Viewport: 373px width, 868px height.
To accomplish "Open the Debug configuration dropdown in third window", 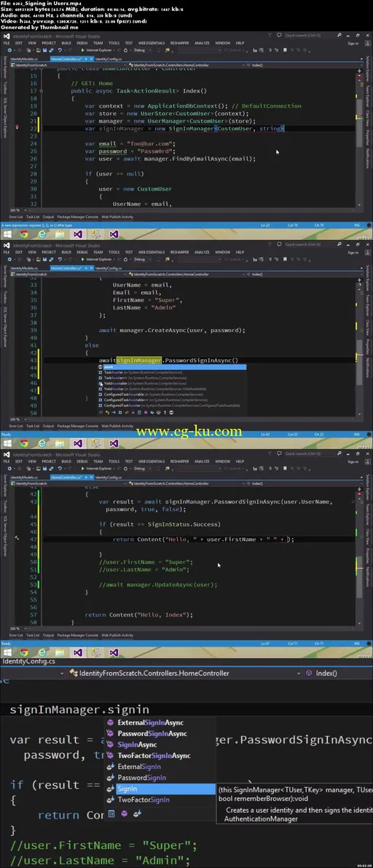I will pyautogui.click(x=141, y=468).
